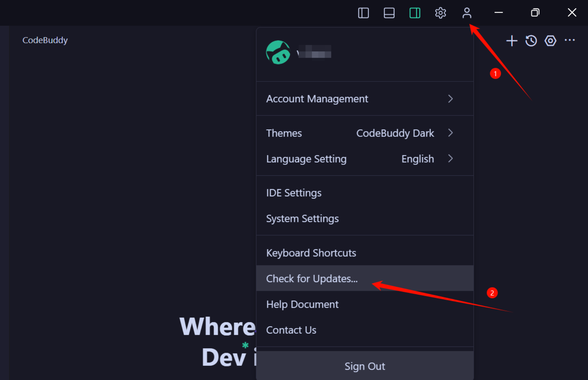Toggle the bottom panel layout icon
The height and width of the screenshot is (380, 588).
[389, 13]
